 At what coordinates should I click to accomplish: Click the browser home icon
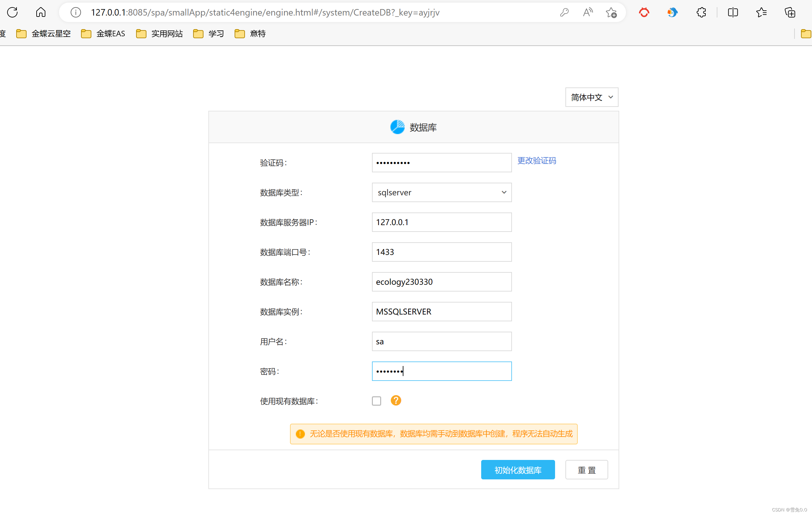(x=41, y=13)
